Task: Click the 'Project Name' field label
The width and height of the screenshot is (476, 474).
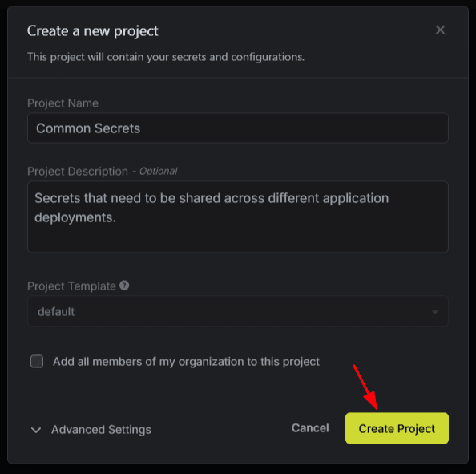Action: click(63, 103)
